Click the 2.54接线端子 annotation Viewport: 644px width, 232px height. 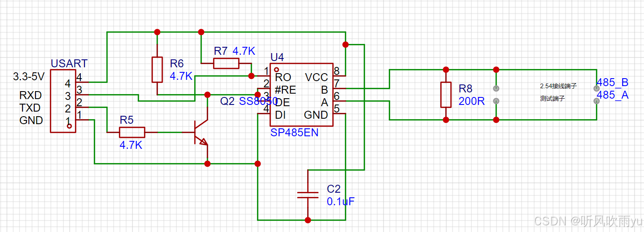click(x=558, y=86)
